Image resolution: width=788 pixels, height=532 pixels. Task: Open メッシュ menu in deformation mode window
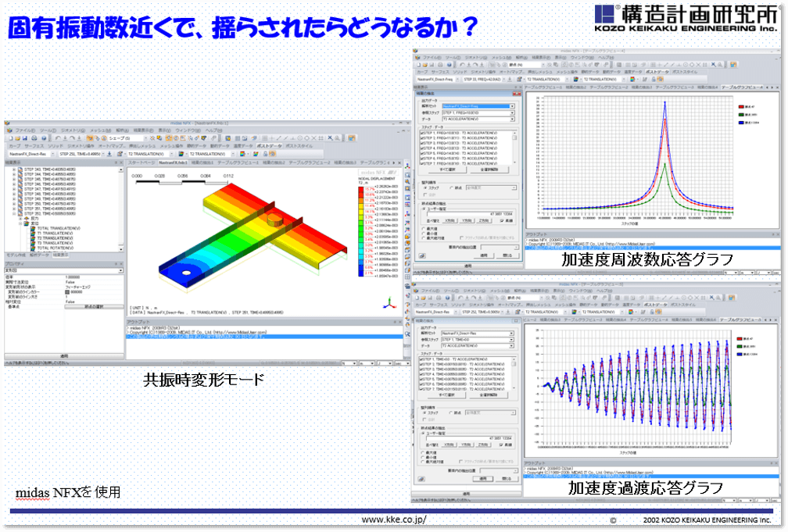tap(100, 130)
